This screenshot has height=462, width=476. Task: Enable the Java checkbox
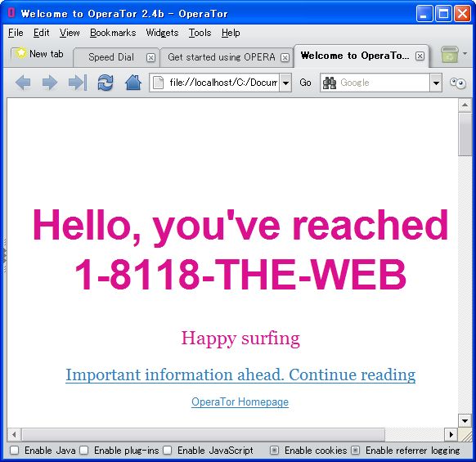click(14, 451)
